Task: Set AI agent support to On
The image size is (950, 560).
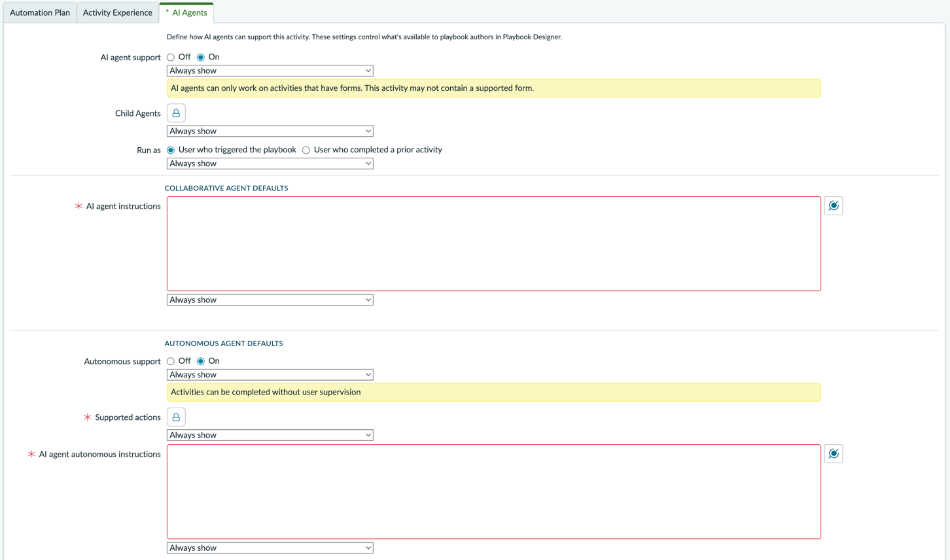Action: coord(201,58)
